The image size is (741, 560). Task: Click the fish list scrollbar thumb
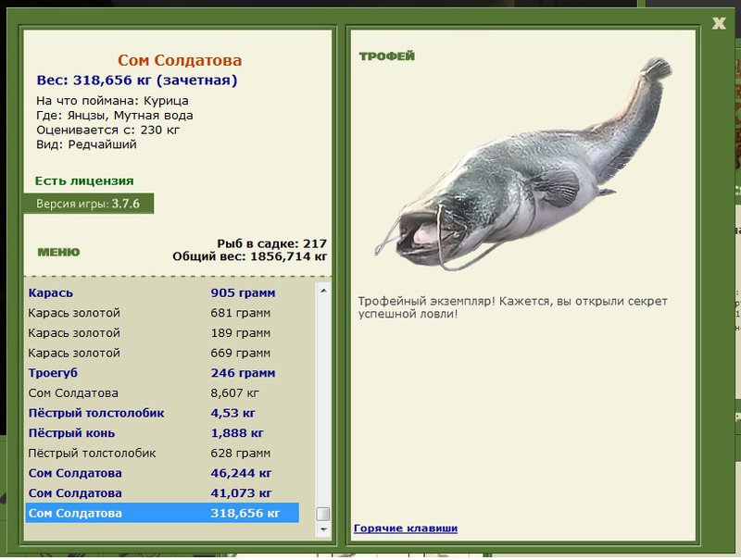tap(323, 513)
